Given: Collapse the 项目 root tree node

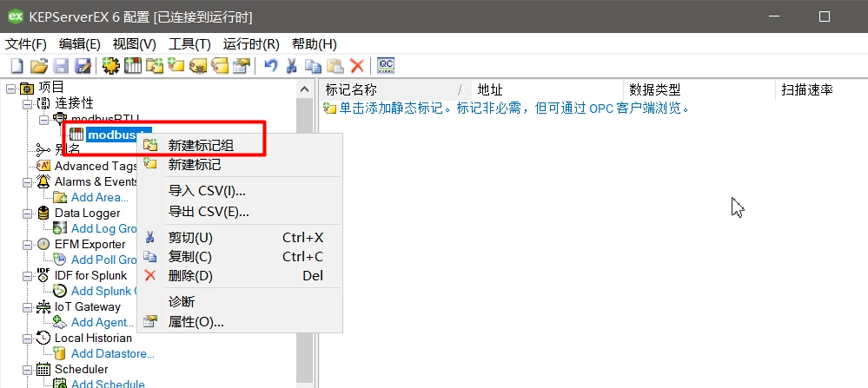Looking at the screenshot, I should tap(11, 88).
